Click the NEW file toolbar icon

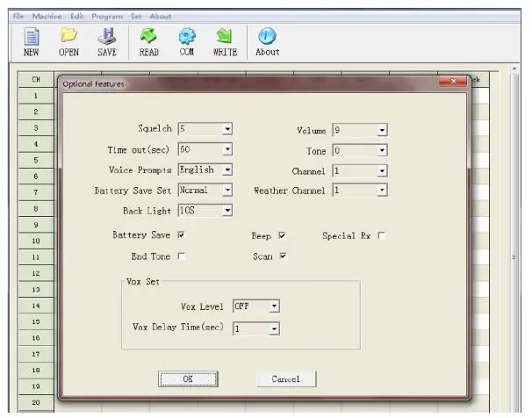[32, 42]
